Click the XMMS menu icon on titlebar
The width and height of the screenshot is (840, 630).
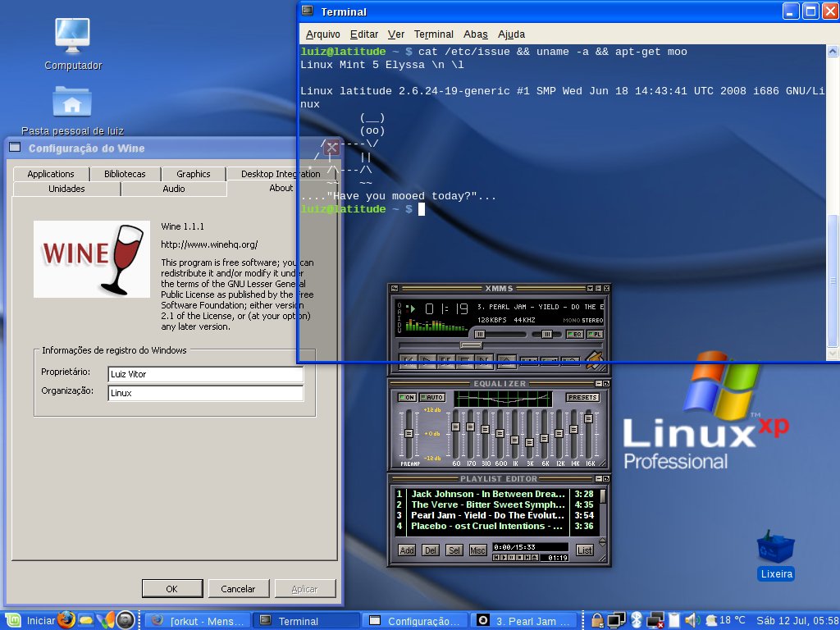point(395,288)
